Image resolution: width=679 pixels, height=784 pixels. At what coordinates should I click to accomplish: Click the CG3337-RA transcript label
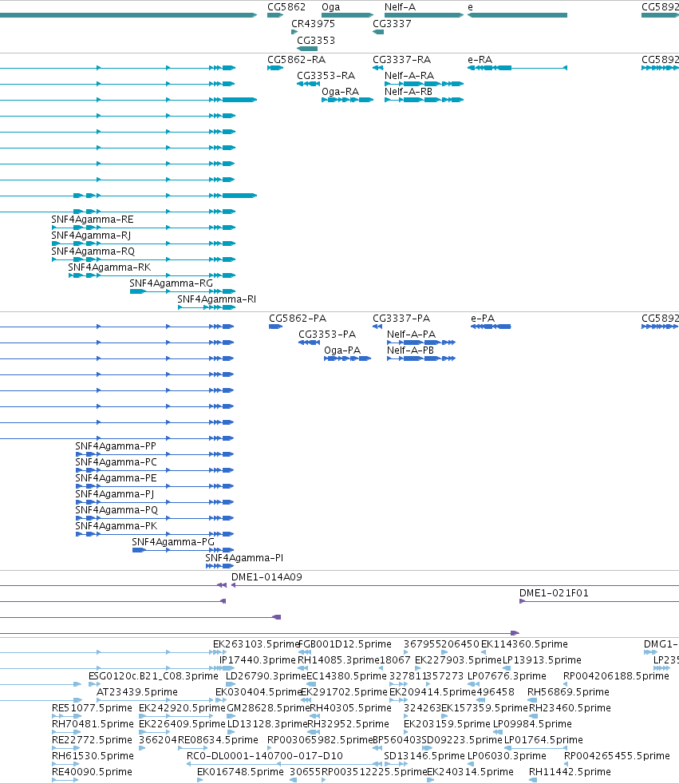coord(401,60)
